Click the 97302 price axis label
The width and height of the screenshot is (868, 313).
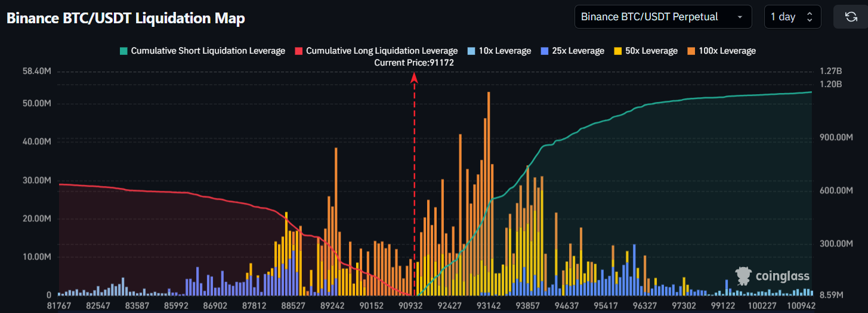pyautogui.click(x=684, y=305)
